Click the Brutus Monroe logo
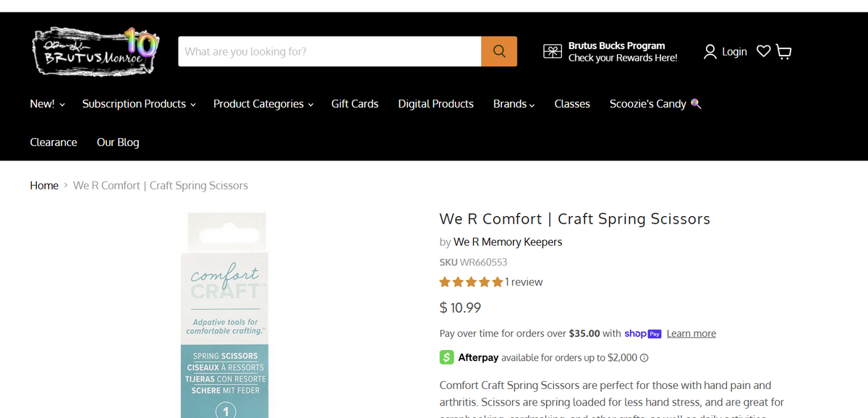The image size is (868, 418). (x=94, y=51)
